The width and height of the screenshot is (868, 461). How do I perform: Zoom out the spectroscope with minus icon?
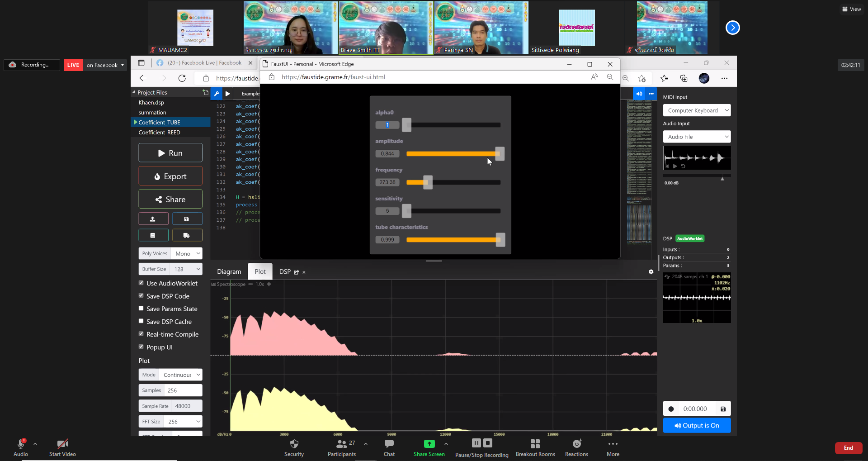coord(250,284)
